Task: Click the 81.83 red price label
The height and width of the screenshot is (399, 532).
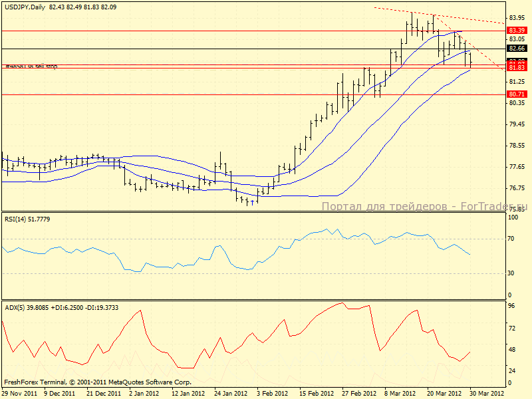Action: click(517, 68)
